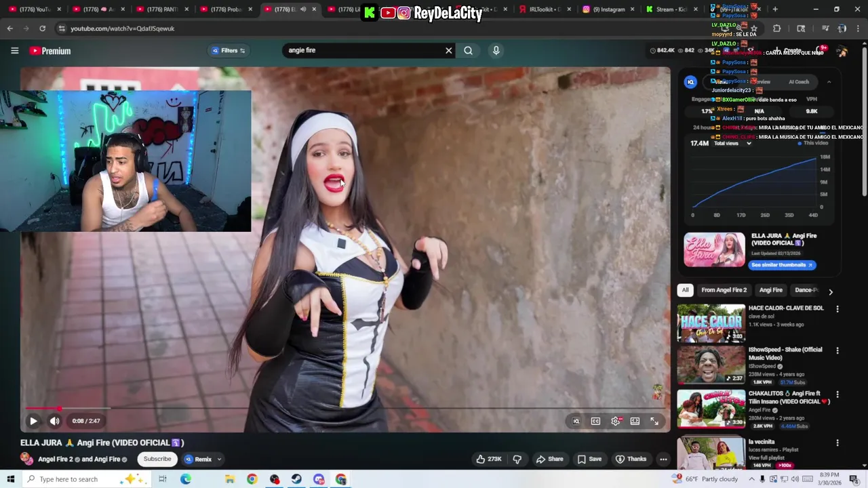Open the AI Coach tab in vidIQ
The width and height of the screenshot is (868, 488).
pos(799,82)
